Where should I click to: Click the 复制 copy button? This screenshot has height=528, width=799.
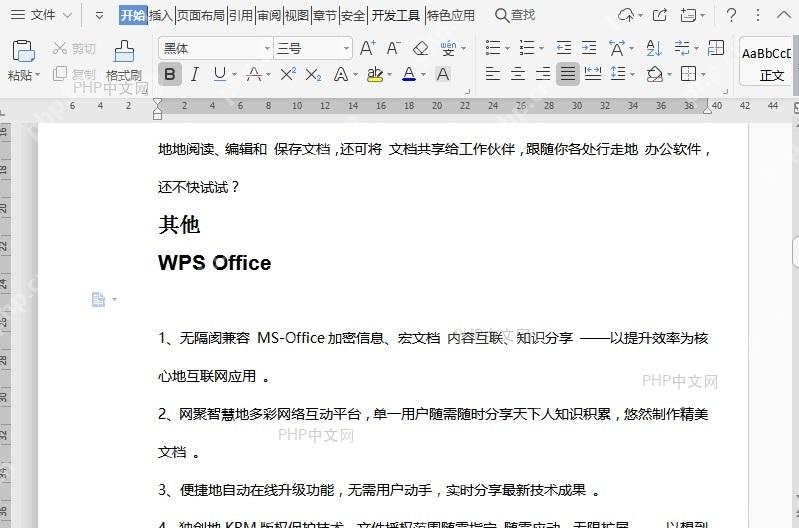(x=74, y=74)
